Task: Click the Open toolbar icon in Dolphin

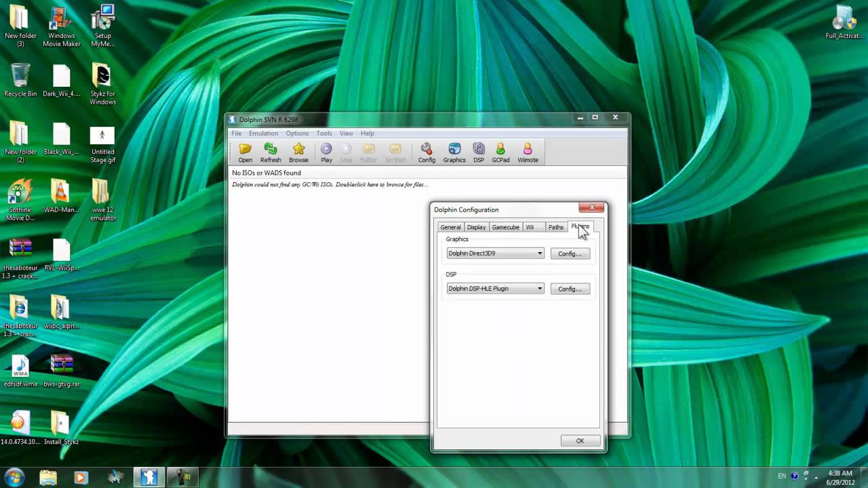Action: tap(245, 152)
